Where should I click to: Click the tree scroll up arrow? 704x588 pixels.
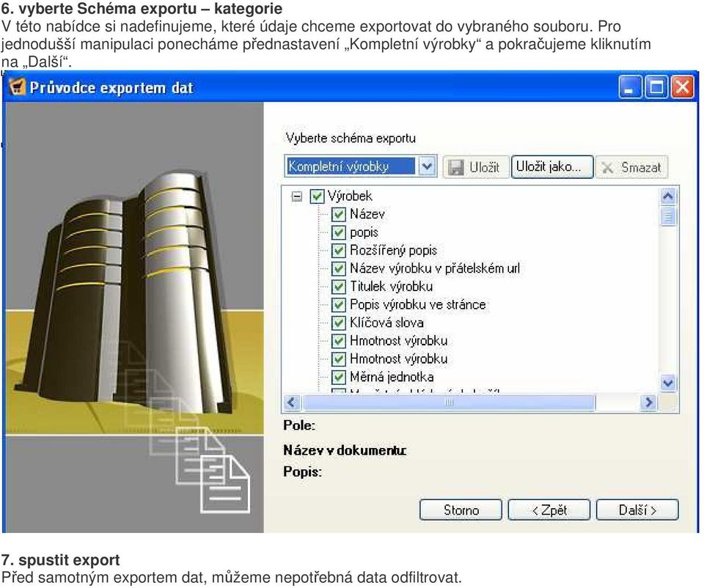(x=668, y=196)
